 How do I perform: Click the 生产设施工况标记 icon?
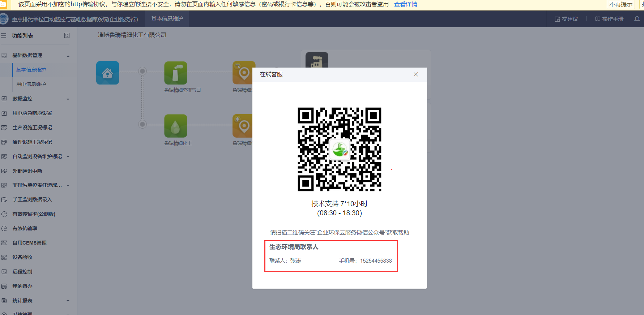[x=4, y=128]
